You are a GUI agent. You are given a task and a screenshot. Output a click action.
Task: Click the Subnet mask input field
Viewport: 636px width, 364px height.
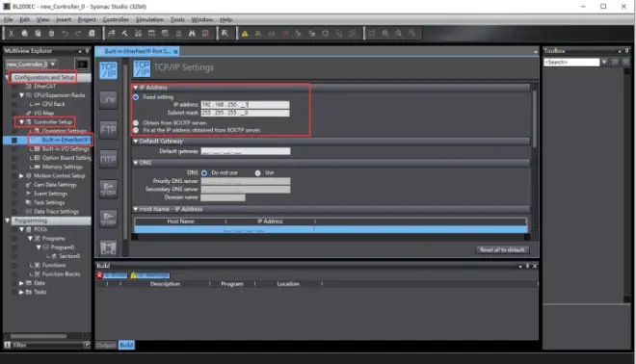tap(245, 113)
